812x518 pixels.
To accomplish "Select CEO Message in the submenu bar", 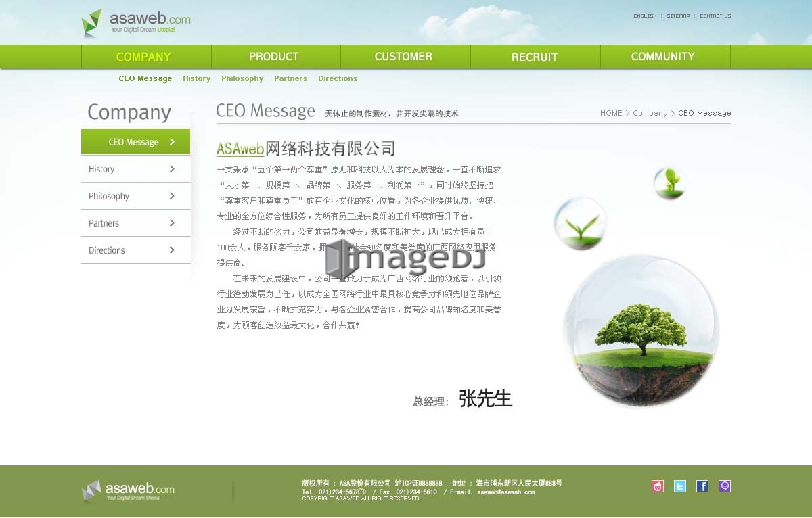I will [145, 78].
